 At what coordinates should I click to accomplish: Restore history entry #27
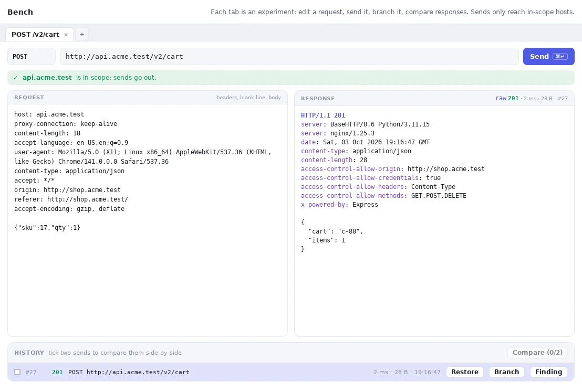click(465, 372)
